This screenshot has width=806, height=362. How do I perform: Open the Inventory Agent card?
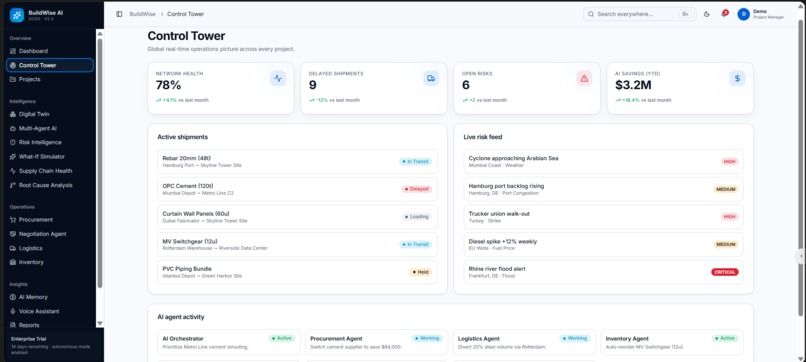click(672, 342)
